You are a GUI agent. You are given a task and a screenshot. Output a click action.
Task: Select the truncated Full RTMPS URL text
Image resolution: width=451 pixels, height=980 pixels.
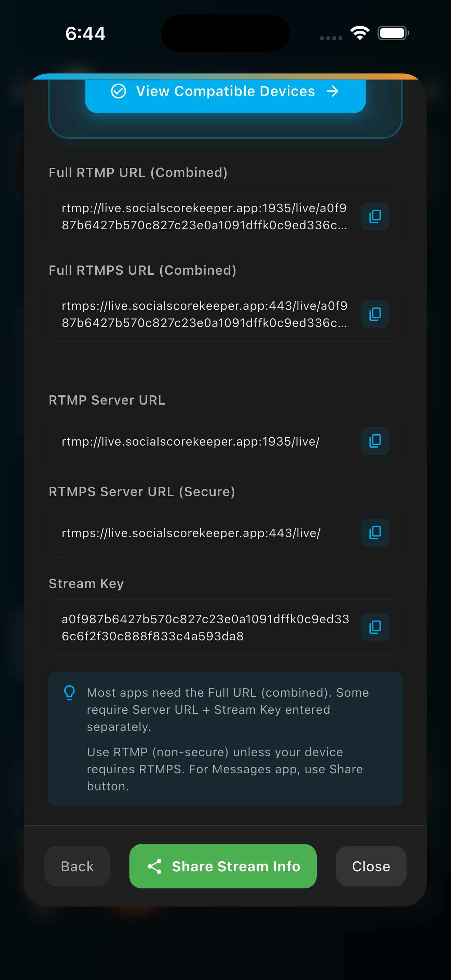coord(205,314)
